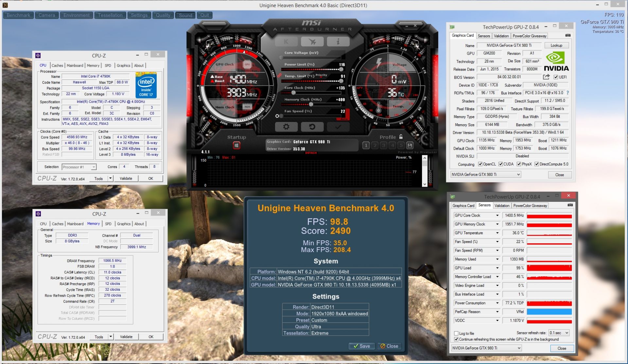Click the save profile floppy icon
This screenshot has height=364, width=628.
coord(410,146)
